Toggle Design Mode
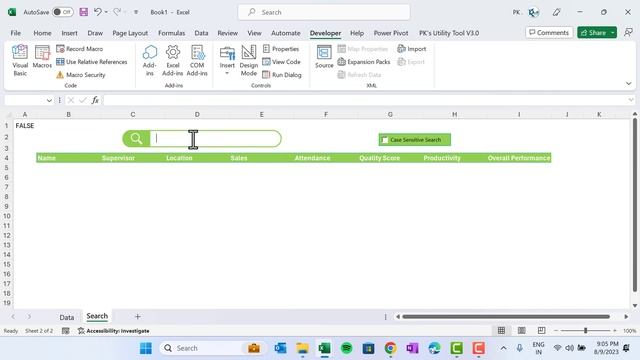Image resolution: width=640 pixels, height=360 pixels. [x=249, y=61]
